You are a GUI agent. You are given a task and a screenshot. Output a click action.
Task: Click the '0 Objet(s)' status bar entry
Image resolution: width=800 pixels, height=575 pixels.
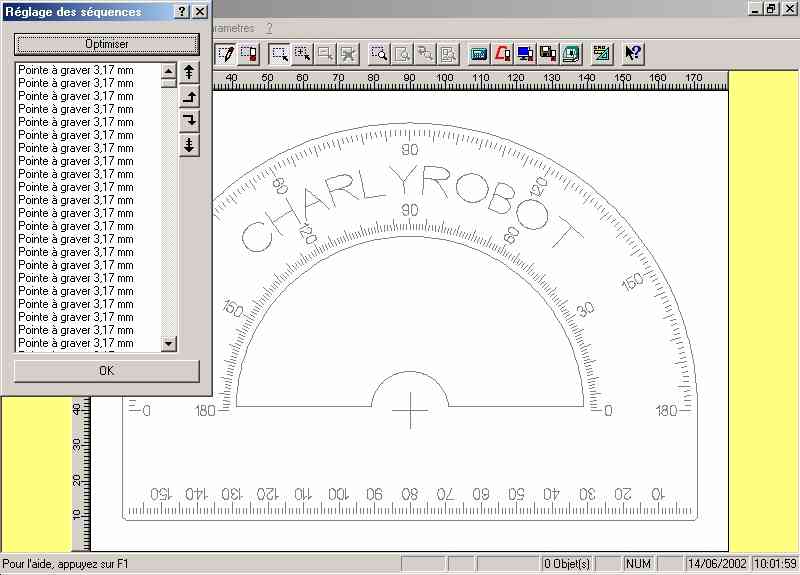point(567,564)
